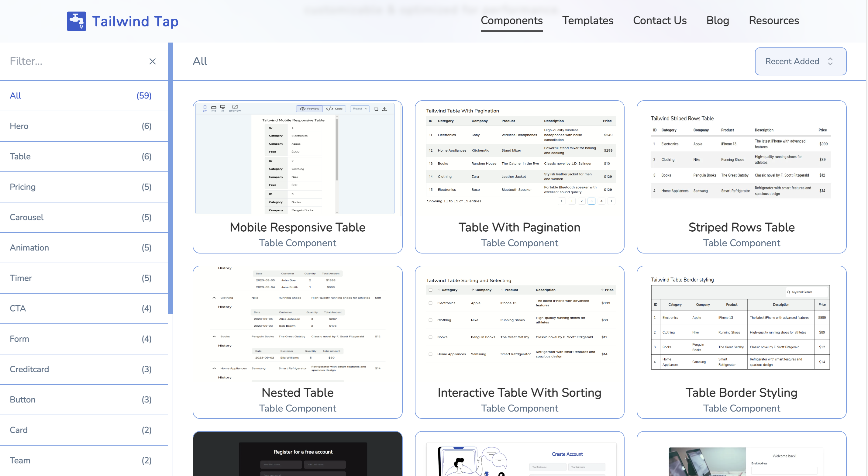The width and height of the screenshot is (868, 476).
Task: Check the Electronics row checkbox in sorting table
Action: coord(430,303)
